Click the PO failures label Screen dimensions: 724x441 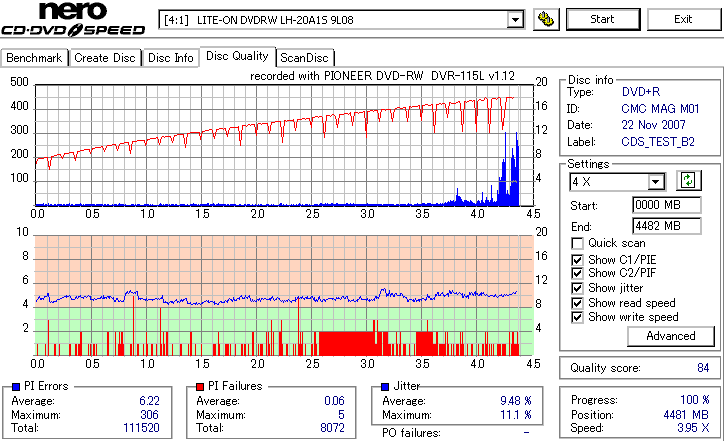pyautogui.click(x=411, y=433)
